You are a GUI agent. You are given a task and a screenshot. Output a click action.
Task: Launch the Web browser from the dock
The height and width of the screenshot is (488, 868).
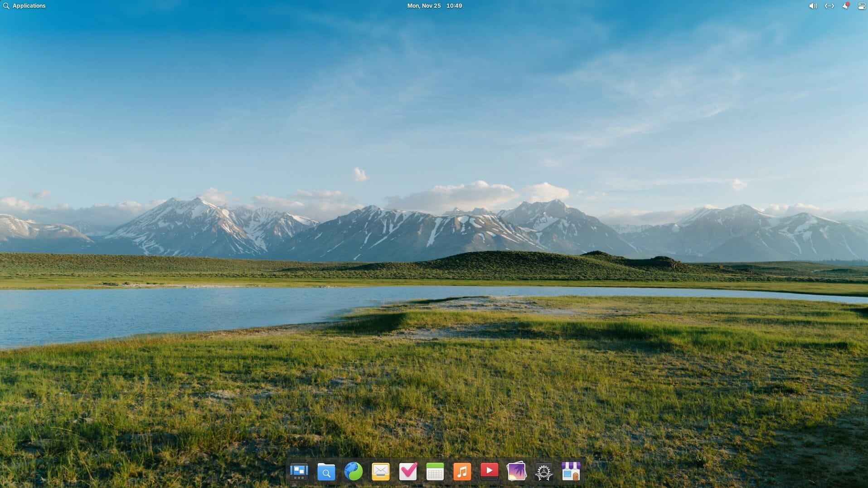pos(353,472)
